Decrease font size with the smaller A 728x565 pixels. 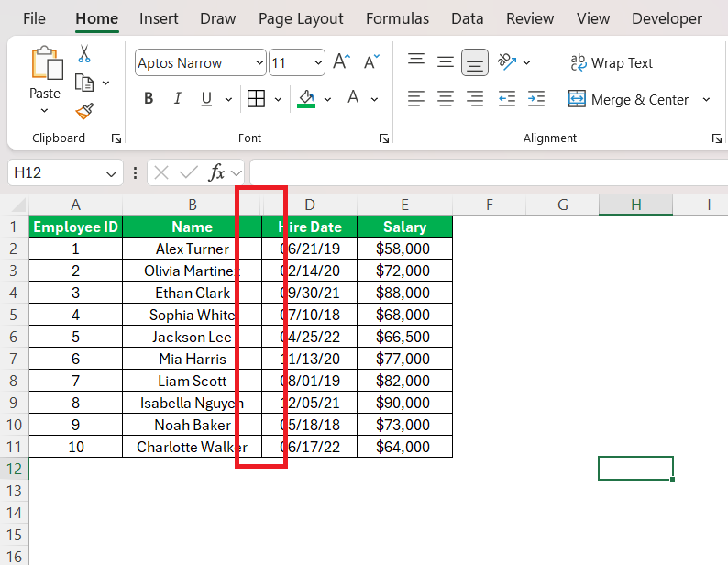tap(371, 61)
